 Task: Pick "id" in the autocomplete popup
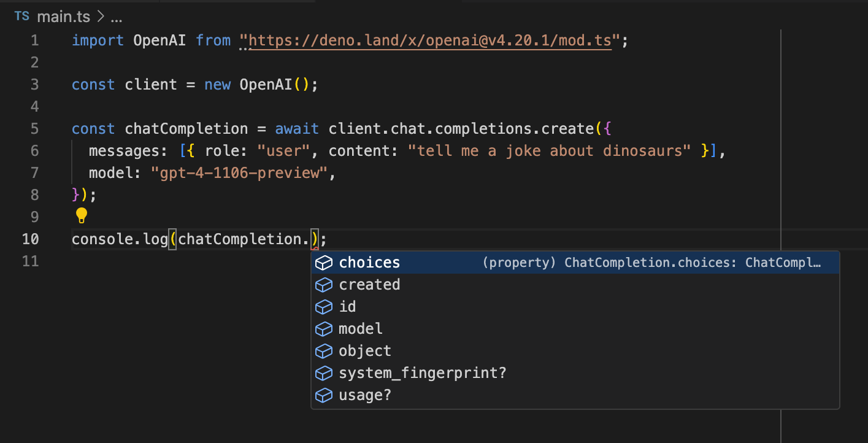click(348, 306)
